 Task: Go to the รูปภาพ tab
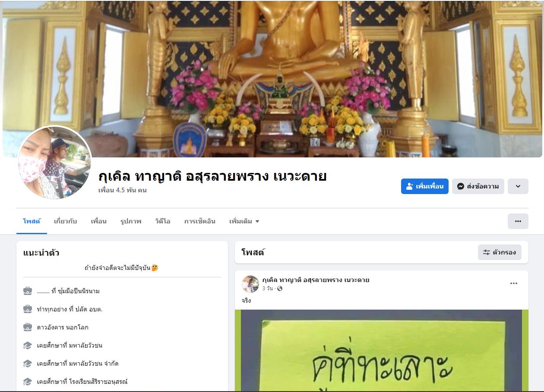pyautogui.click(x=131, y=221)
